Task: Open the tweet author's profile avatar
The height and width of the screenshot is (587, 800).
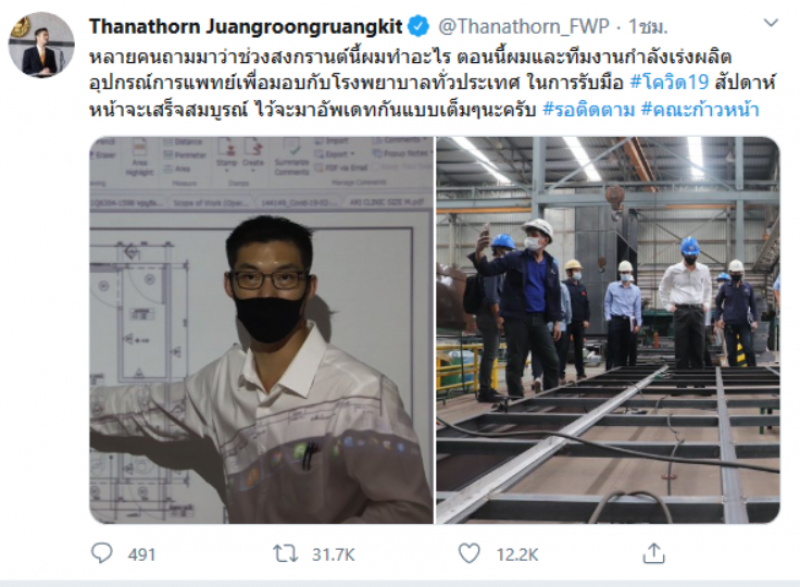Action: (41, 45)
